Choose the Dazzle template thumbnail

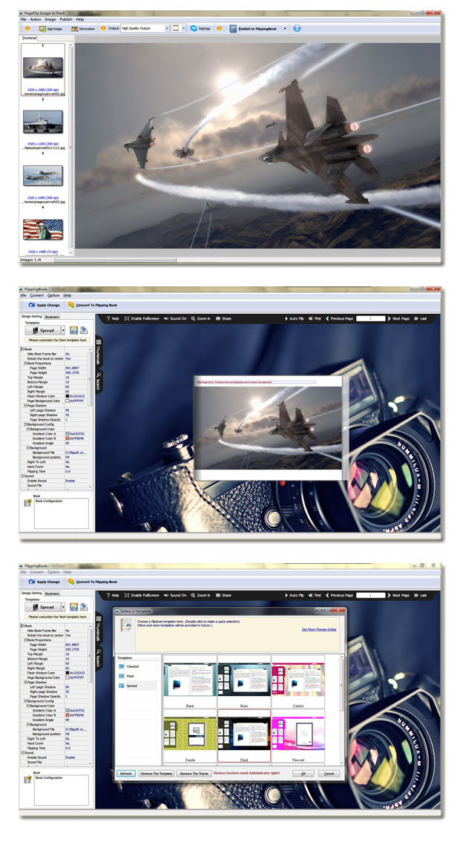point(190,736)
